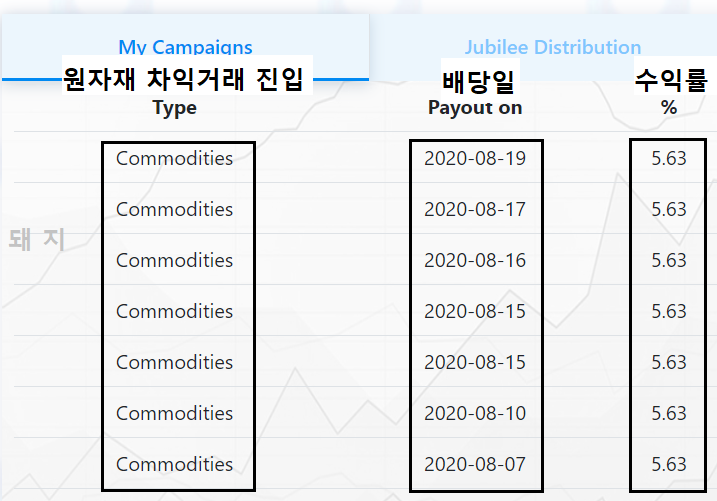Open the Jubilee Distribution tab
717x501 pixels.
(x=552, y=47)
